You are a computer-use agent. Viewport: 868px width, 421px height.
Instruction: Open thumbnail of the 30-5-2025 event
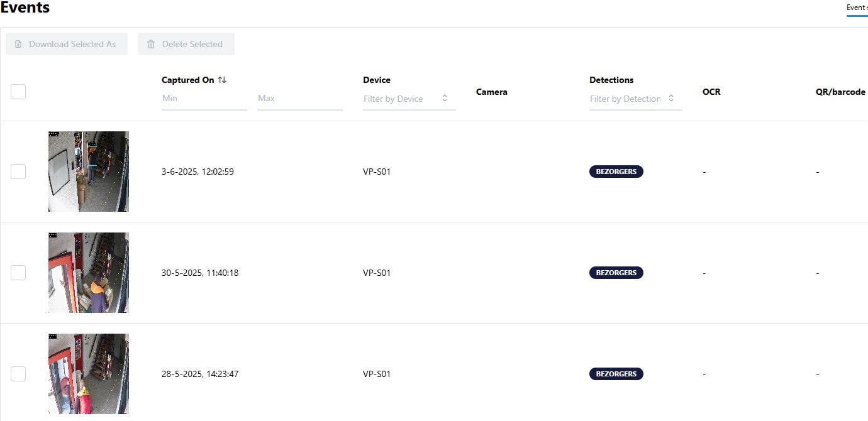tap(89, 273)
